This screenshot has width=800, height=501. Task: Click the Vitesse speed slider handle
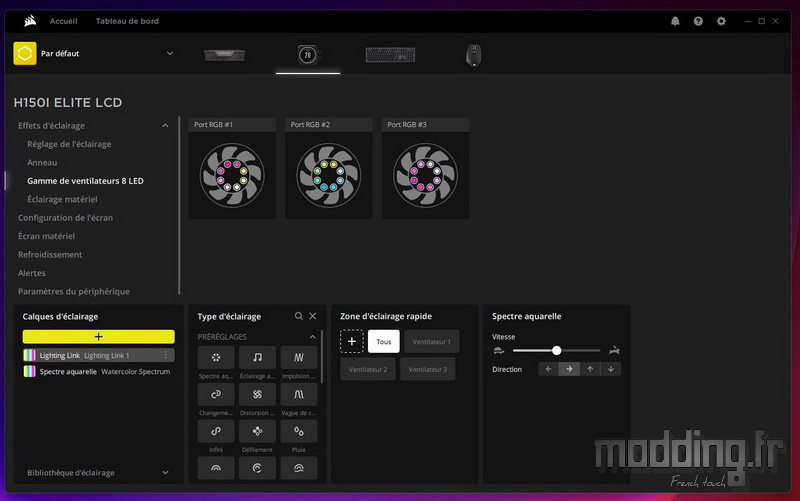(557, 350)
